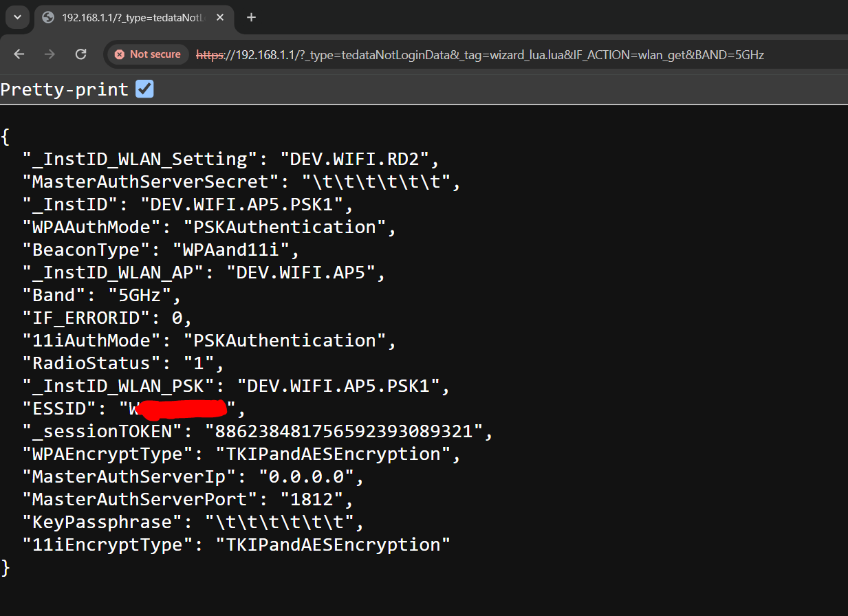Toggle the Pretty-print checkbox

144,89
